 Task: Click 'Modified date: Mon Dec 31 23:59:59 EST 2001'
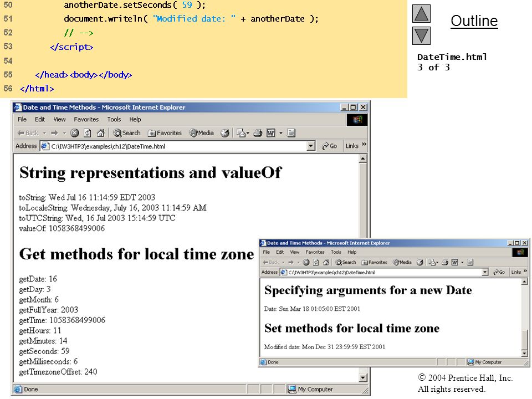click(x=324, y=347)
